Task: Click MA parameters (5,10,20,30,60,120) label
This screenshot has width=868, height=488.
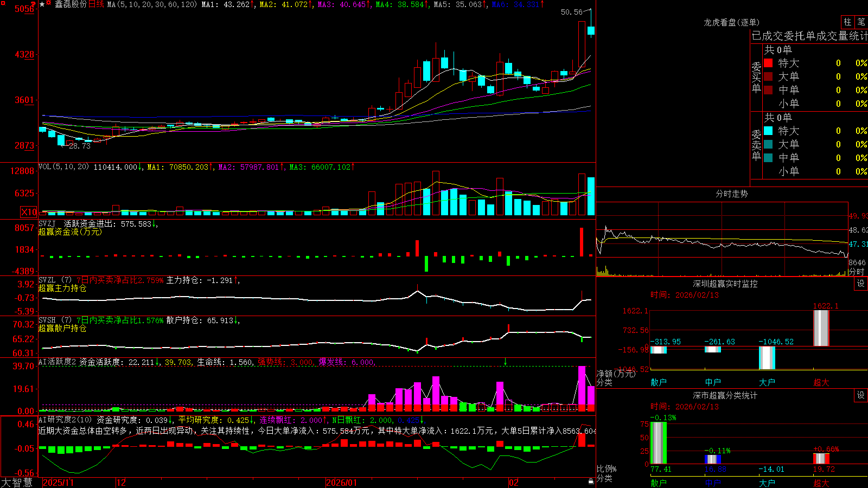Action: (x=152, y=4)
